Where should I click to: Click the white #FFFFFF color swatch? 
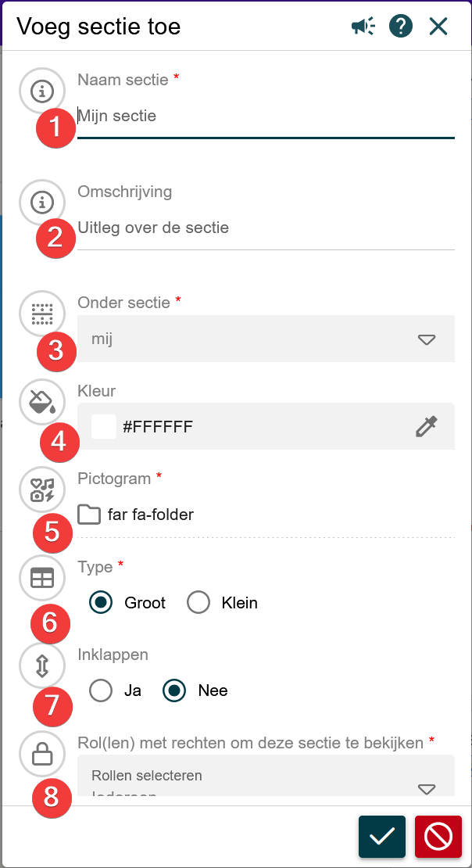click(104, 426)
